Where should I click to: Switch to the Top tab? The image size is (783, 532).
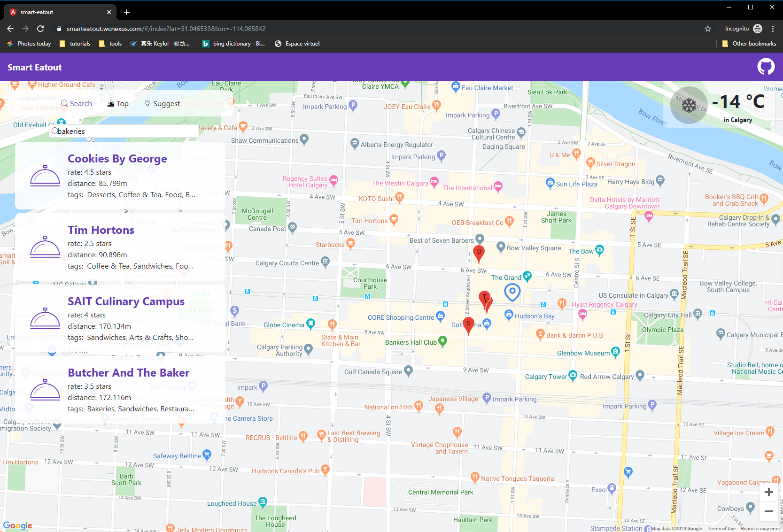point(118,103)
